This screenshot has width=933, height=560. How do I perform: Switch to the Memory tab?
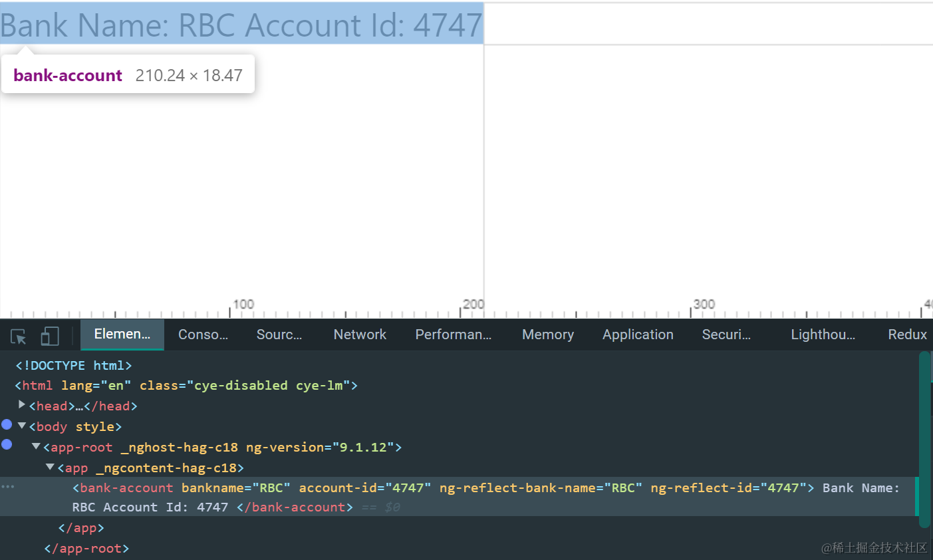pyautogui.click(x=548, y=335)
